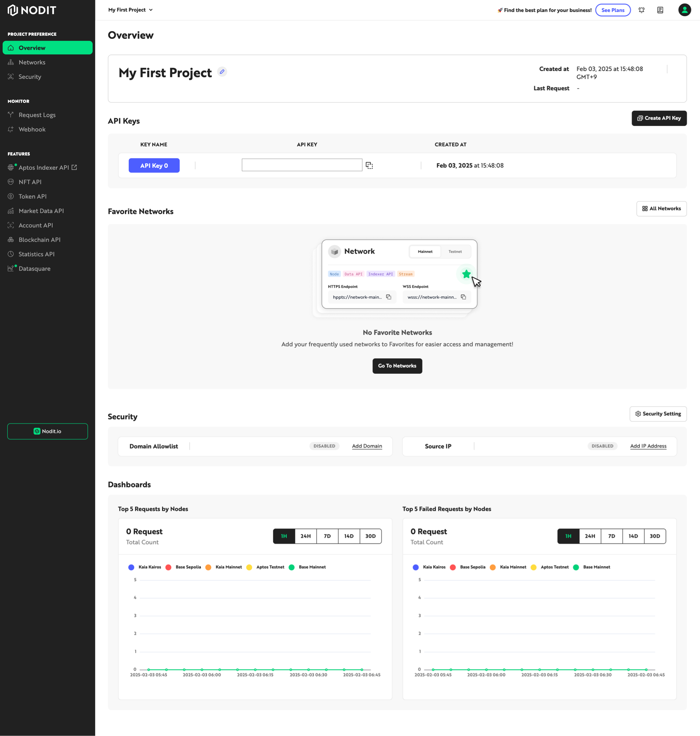Toggle the Kaia Kairos legend color dot

coord(131,567)
